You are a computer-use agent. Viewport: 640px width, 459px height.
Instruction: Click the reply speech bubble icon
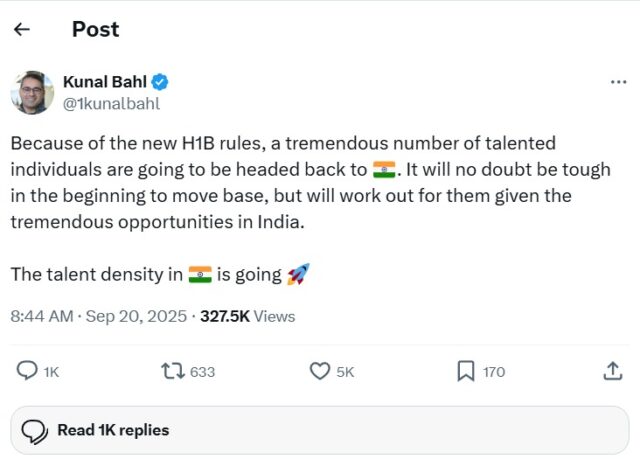point(28,371)
